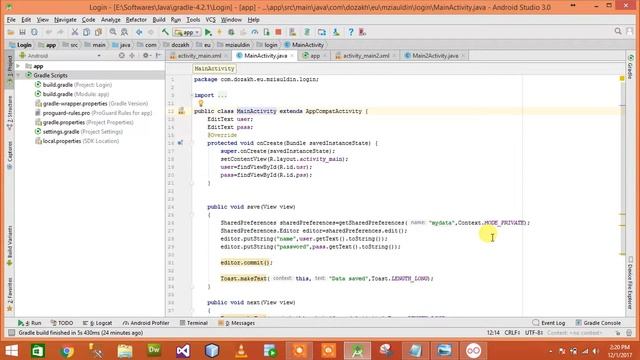This screenshot has height=360, width=640.
Task: Open the Gradle Console button
Action: (598, 323)
